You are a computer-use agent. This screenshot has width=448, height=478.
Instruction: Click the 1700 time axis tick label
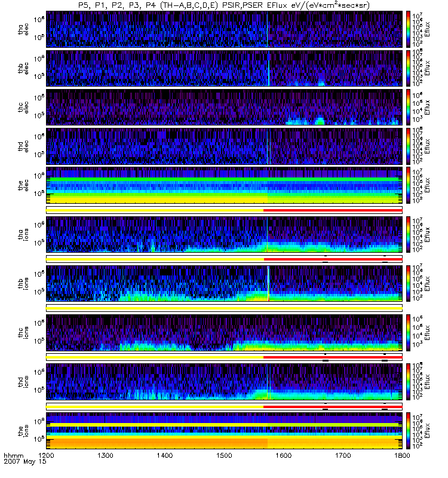tap(343, 455)
